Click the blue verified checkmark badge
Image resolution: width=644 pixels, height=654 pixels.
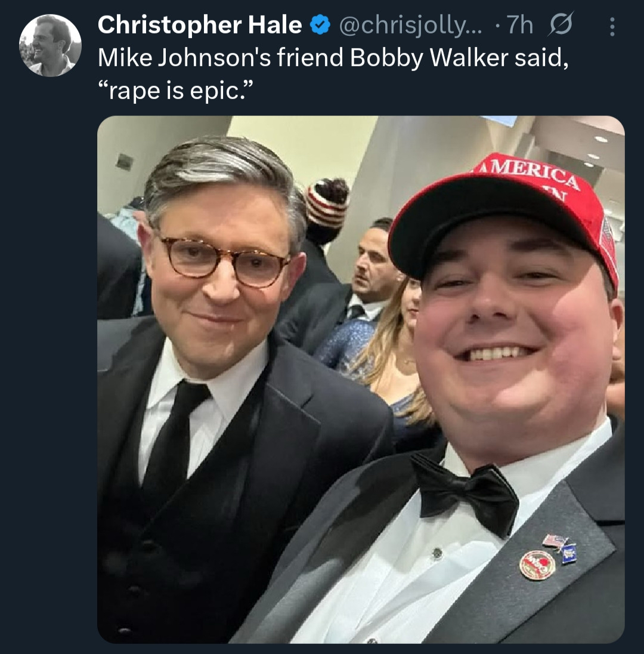pyautogui.click(x=320, y=24)
